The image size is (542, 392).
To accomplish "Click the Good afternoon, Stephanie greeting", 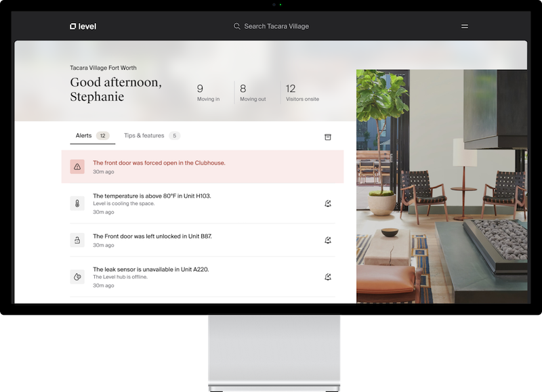I will [x=116, y=89].
